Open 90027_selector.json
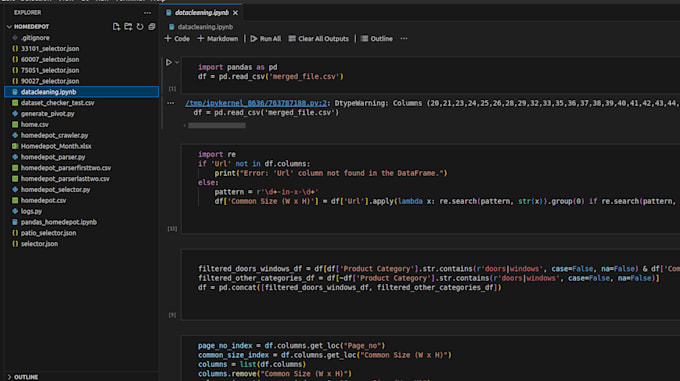This screenshot has height=381, width=680. pos(50,81)
